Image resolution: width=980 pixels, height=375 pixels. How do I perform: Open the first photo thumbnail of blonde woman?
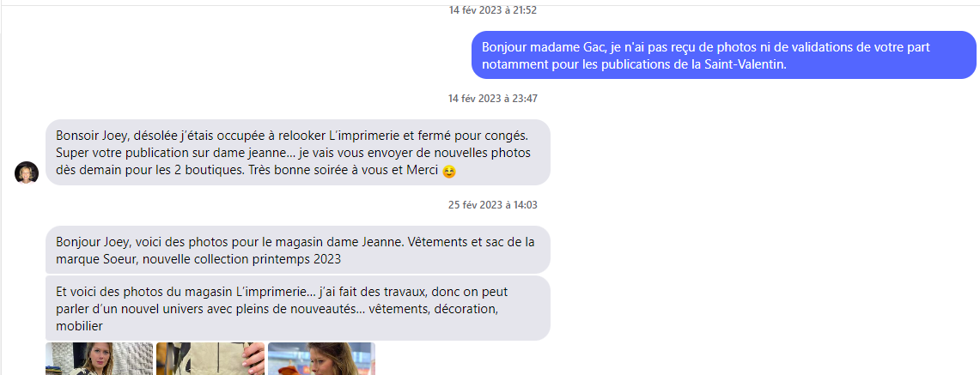pyautogui.click(x=100, y=359)
